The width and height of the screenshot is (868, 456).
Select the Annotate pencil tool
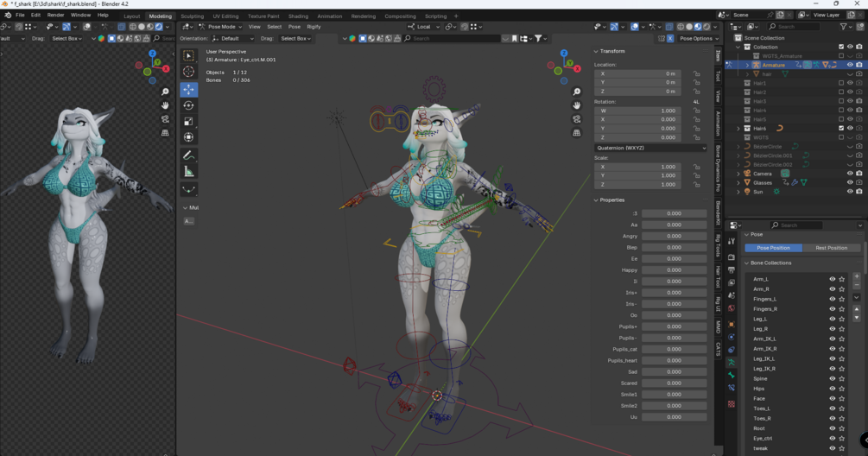pos(189,155)
